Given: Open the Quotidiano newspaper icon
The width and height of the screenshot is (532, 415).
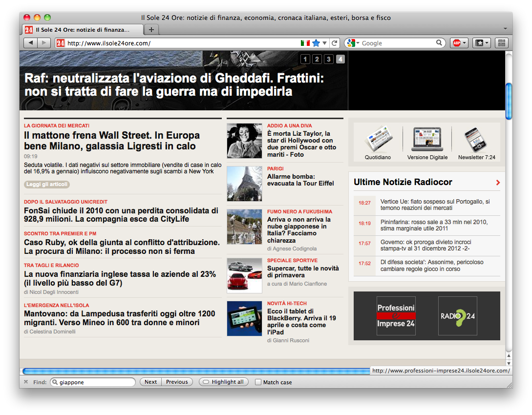Looking at the screenshot, I should tap(378, 140).
